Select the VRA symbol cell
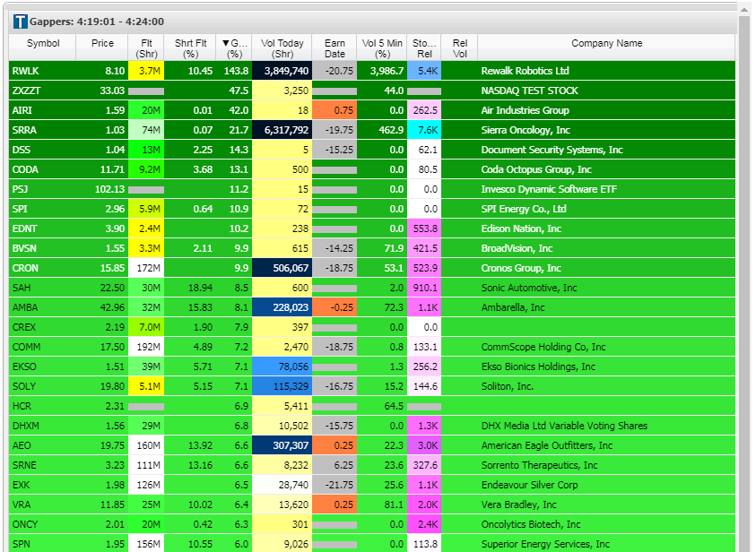The height and width of the screenshot is (552, 756). 43,505
